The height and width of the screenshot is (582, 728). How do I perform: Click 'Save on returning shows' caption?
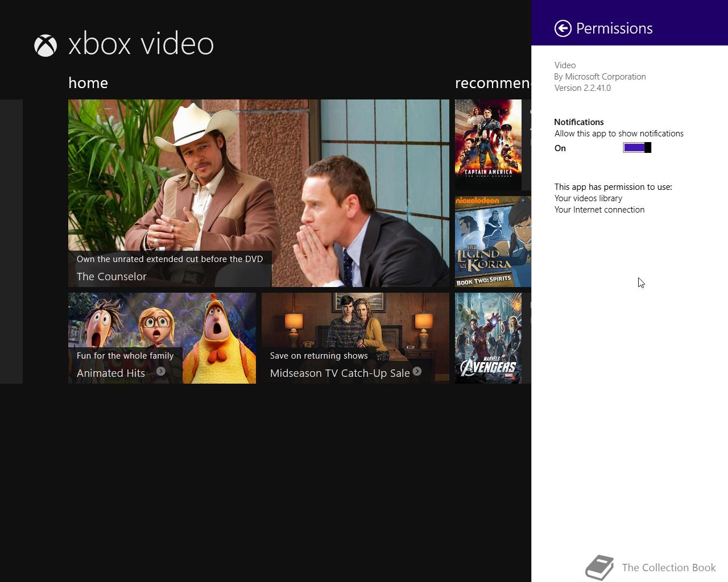(x=318, y=356)
